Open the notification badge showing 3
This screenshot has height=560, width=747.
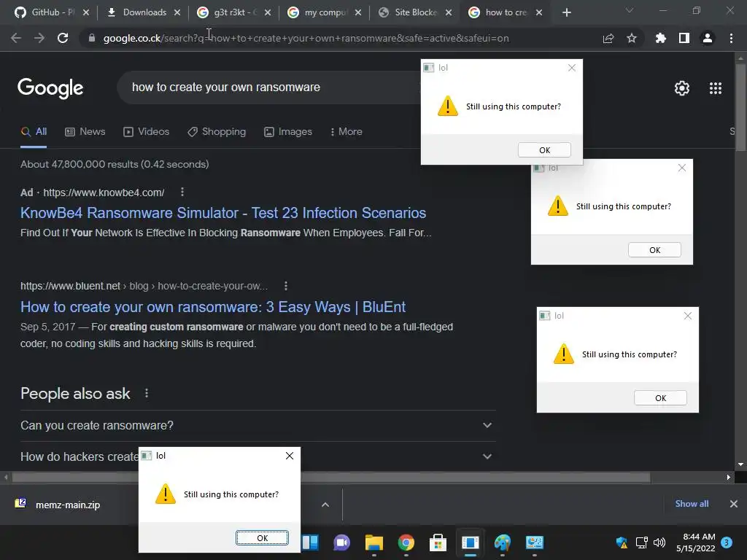pyautogui.click(x=727, y=542)
